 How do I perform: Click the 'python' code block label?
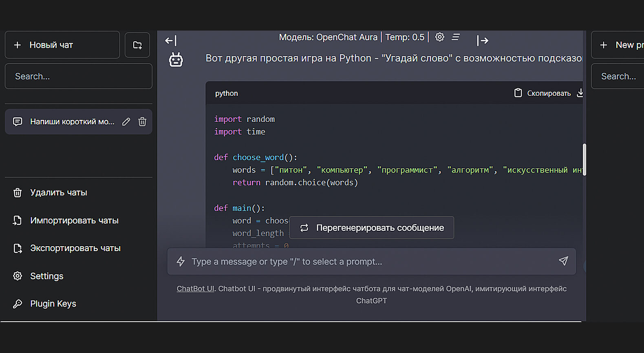(227, 93)
